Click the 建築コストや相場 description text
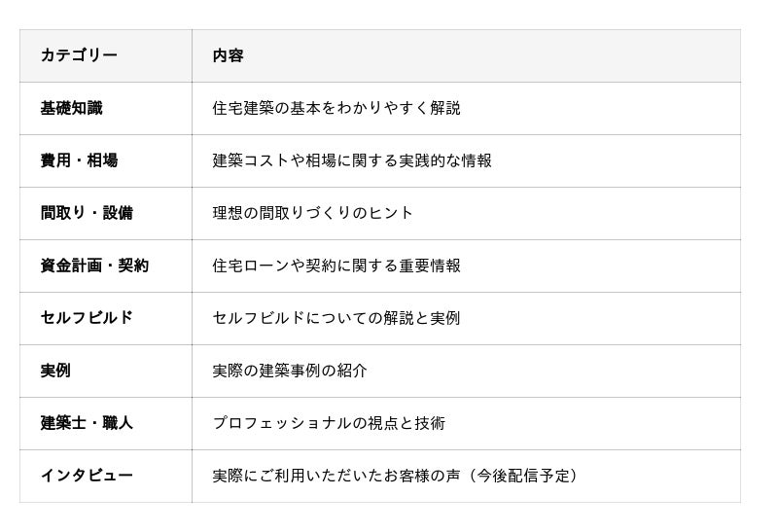The width and height of the screenshot is (778, 532). [x=274, y=160]
